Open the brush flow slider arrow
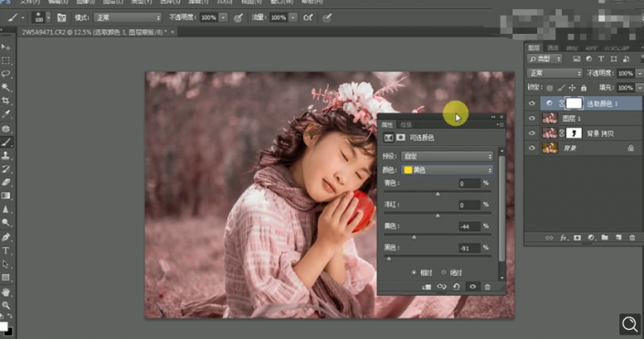The height and width of the screenshot is (339, 644). tap(293, 17)
